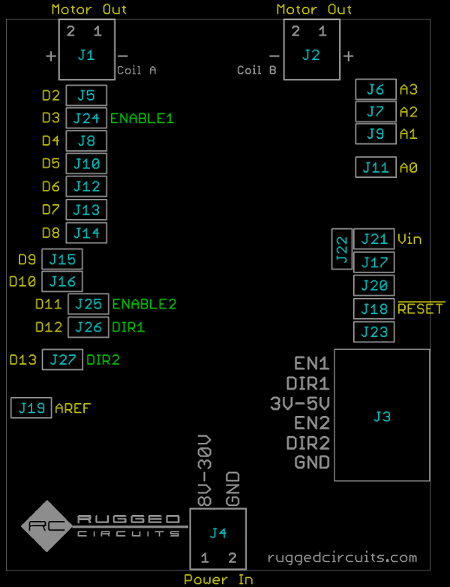
Task: Select the Motor Out label above J1
Action: [x=89, y=9]
